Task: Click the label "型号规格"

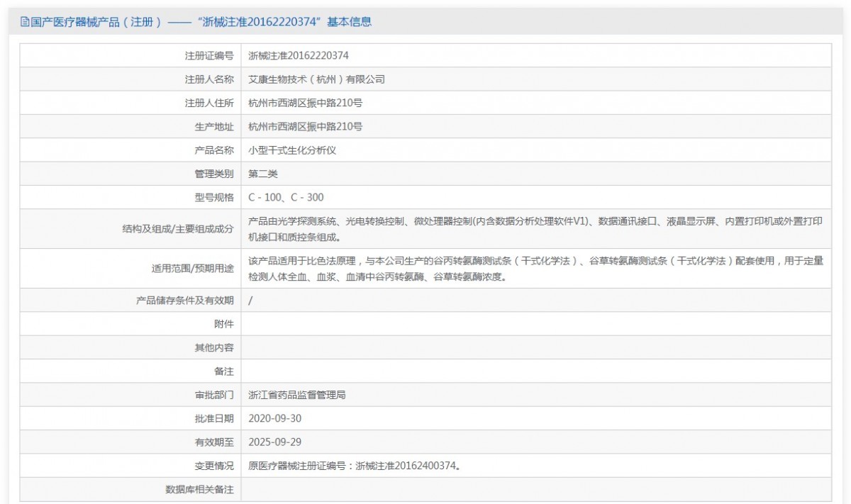Action: pyautogui.click(x=214, y=198)
